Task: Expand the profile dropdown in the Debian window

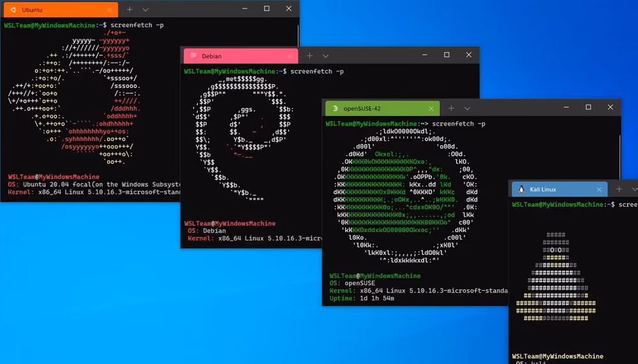Action: pyautogui.click(x=325, y=56)
